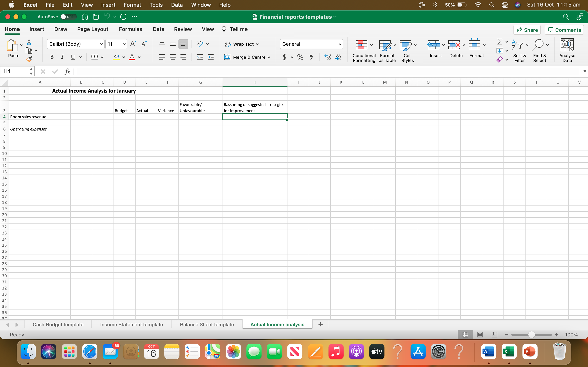Image resolution: width=588 pixels, height=367 pixels.
Task: Click the Increase Font Size icon
Action: pyautogui.click(x=133, y=44)
